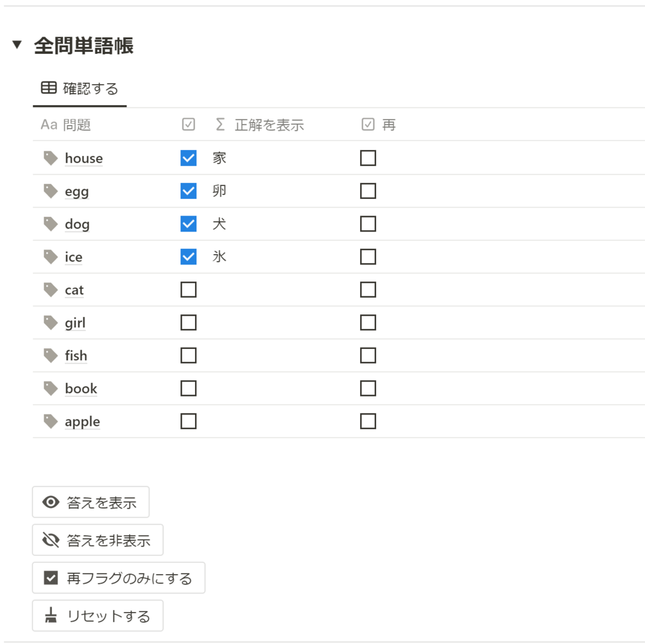
Task: Tick the 再 checkbox for book
Action: [368, 389]
